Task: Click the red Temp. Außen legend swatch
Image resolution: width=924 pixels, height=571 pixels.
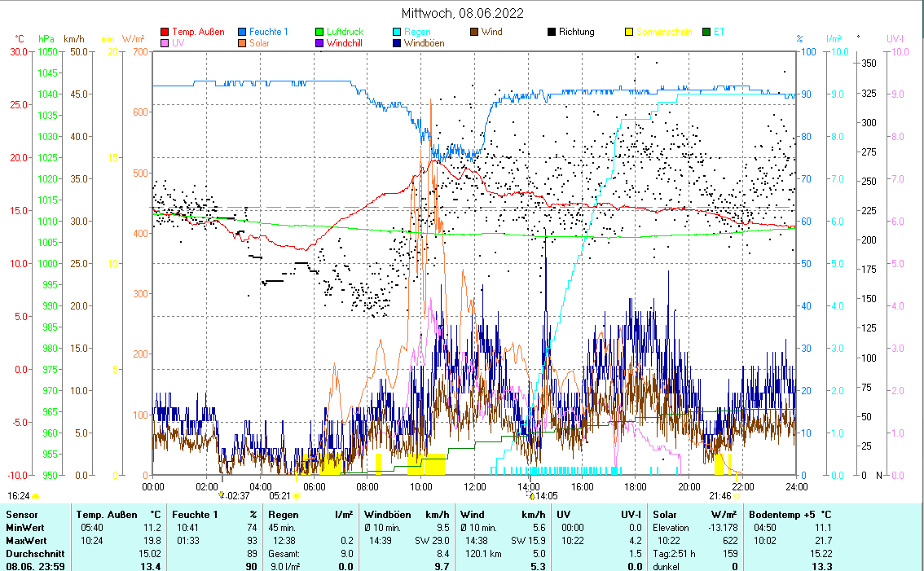Action: (x=165, y=33)
